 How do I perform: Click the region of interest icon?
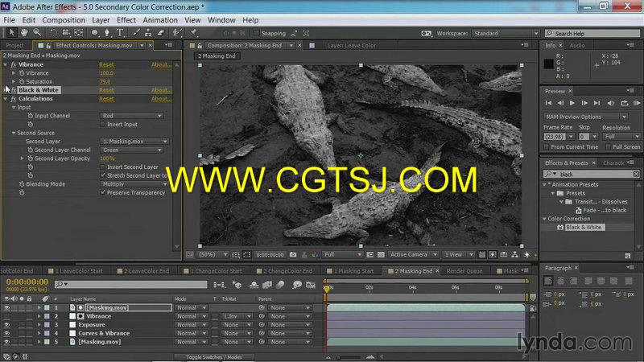369,255
